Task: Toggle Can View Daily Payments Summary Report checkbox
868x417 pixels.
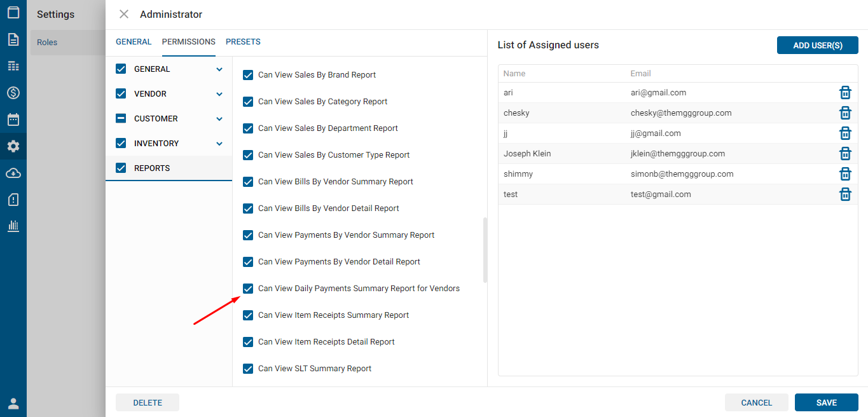Action: click(x=249, y=289)
